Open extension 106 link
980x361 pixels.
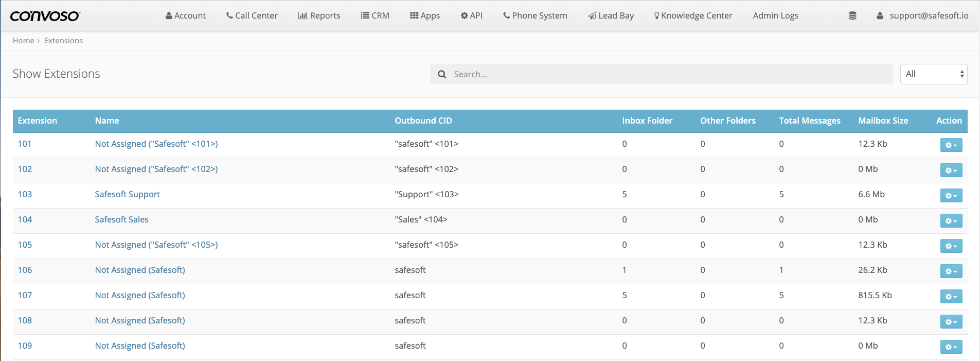pyautogui.click(x=25, y=270)
